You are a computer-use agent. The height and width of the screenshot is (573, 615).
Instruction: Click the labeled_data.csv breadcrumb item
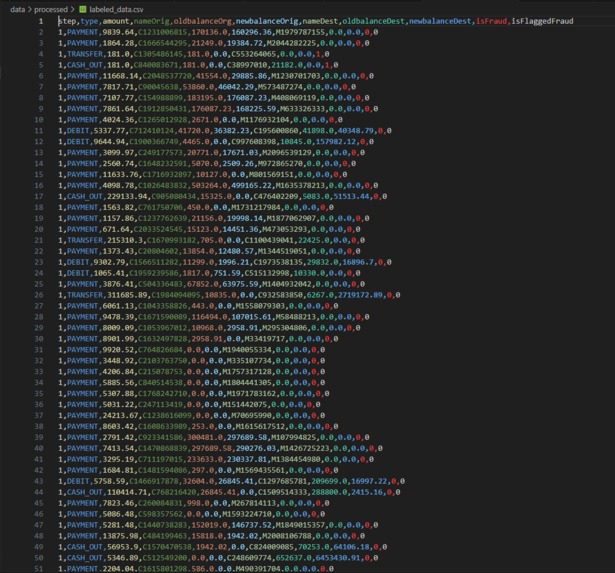[x=116, y=9]
